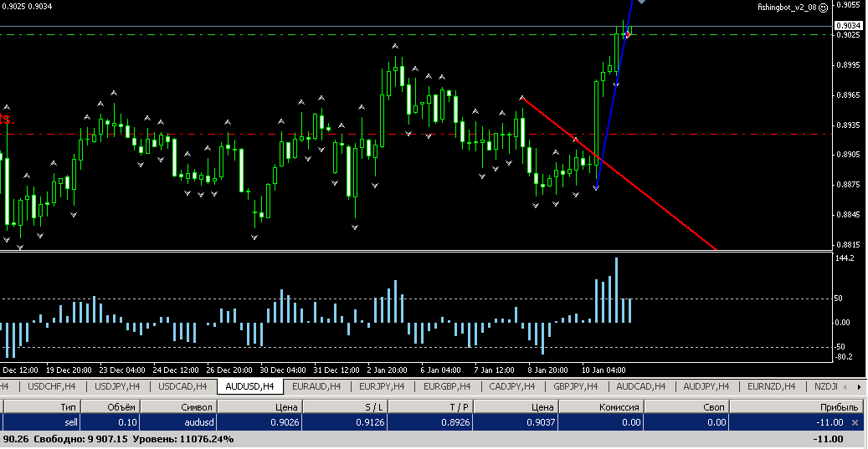Click the Объём column header
868x449 pixels.
tap(110, 407)
